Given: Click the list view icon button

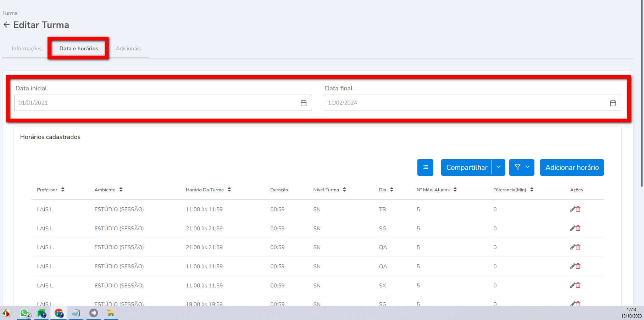Looking at the screenshot, I should [x=425, y=167].
